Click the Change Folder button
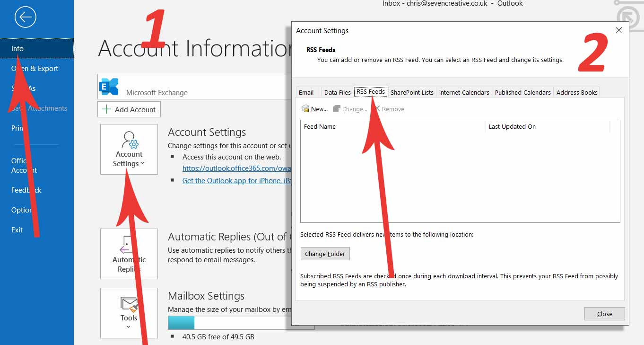The image size is (644, 345). point(325,254)
